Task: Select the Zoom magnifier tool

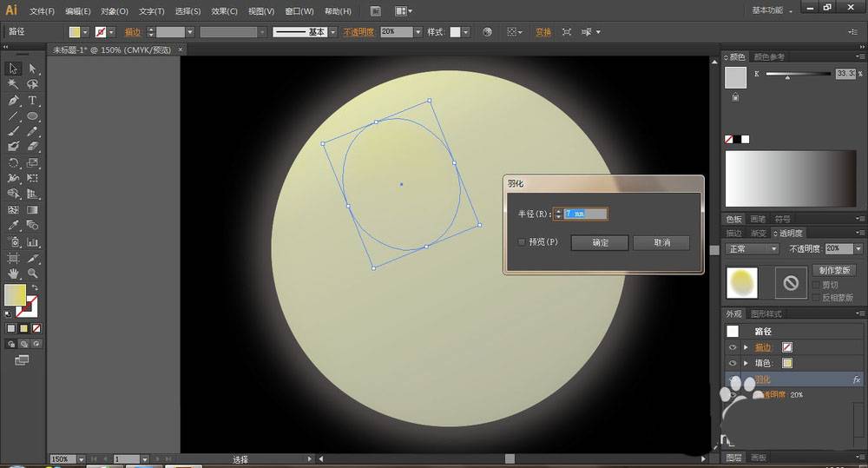Action: click(32, 274)
